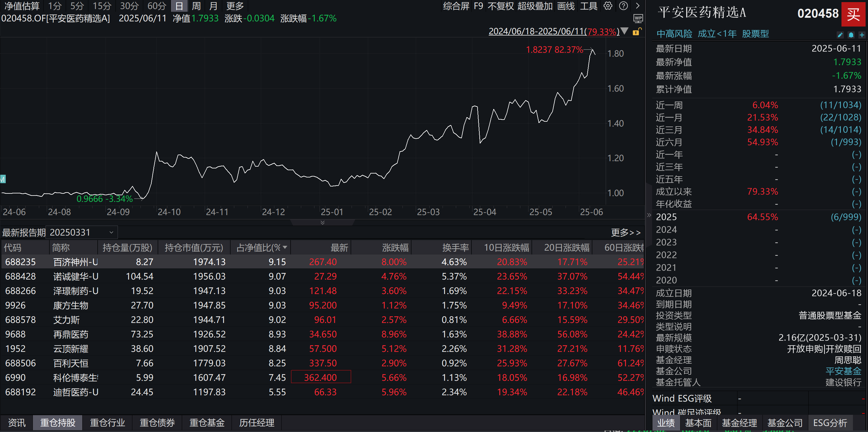Switch to 历任经理 bottom tab
The height and width of the screenshot is (432, 868).
tap(257, 422)
